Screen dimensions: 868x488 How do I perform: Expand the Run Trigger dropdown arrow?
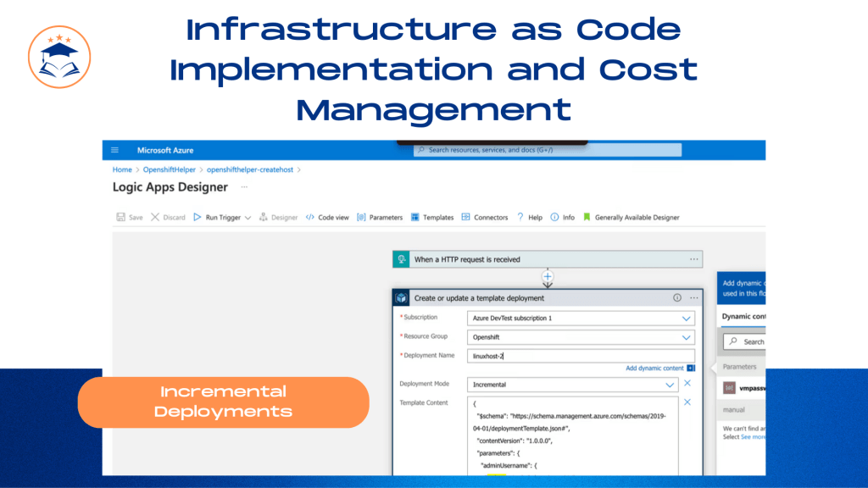tap(248, 218)
